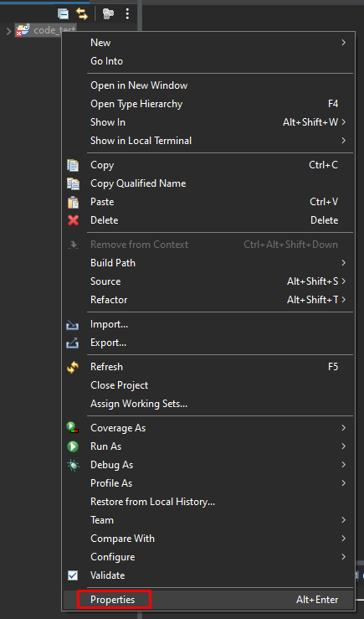Open the View Menu three-dots icon
Screen dimensions: 364x619
127,13
